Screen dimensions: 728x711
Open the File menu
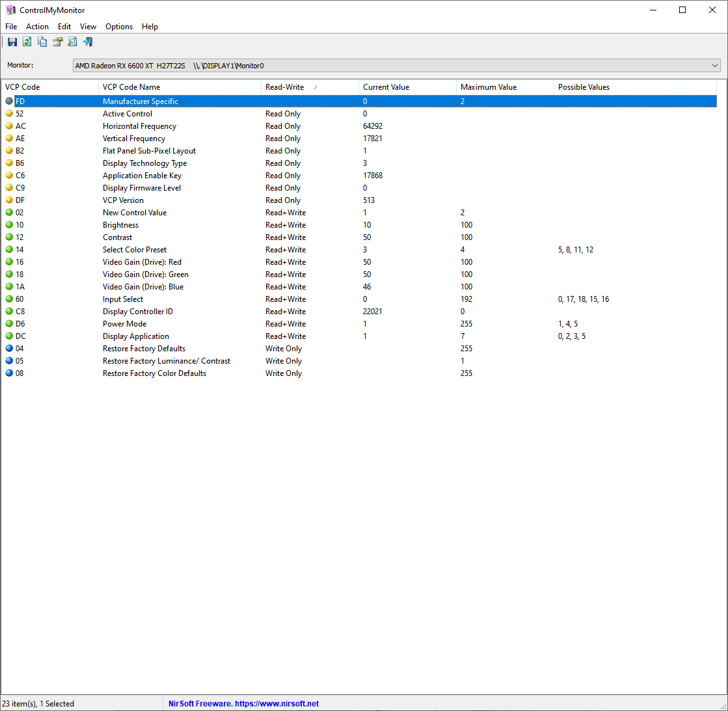11,27
